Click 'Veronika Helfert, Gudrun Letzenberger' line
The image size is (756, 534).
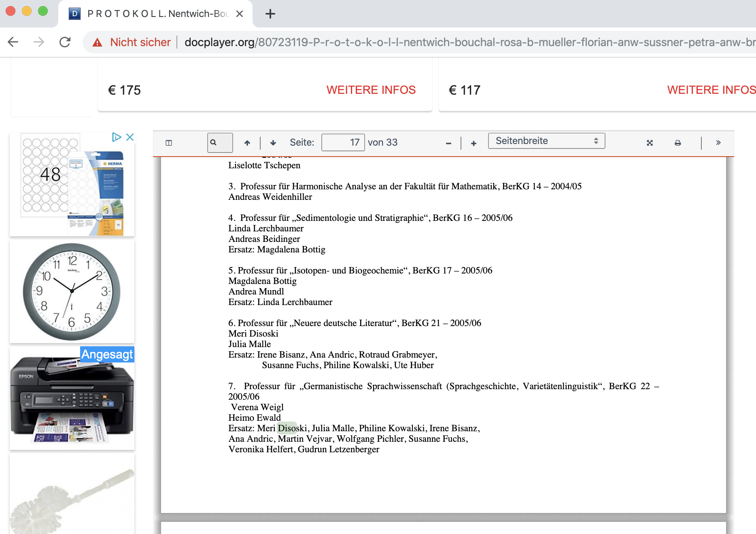pyautogui.click(x=304, y=449)
